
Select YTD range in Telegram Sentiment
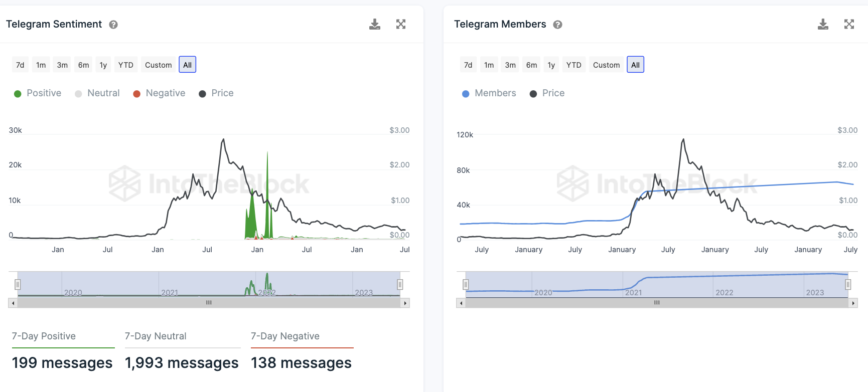126,65
